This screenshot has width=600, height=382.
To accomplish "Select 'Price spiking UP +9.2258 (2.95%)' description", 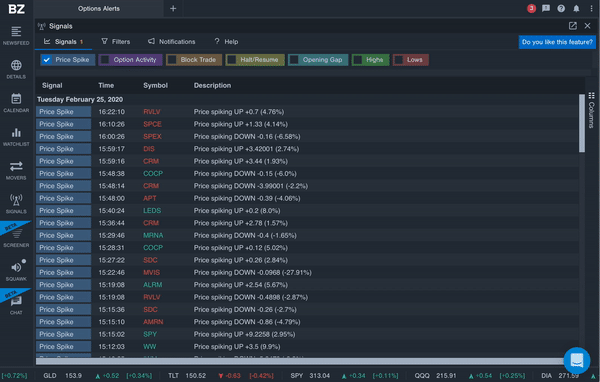I will click(244, 334).
